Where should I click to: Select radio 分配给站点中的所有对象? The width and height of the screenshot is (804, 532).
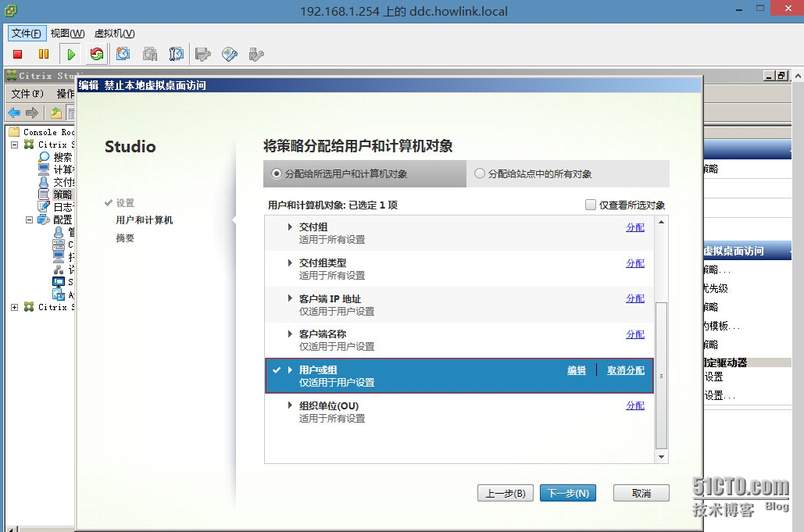(477, 173)
